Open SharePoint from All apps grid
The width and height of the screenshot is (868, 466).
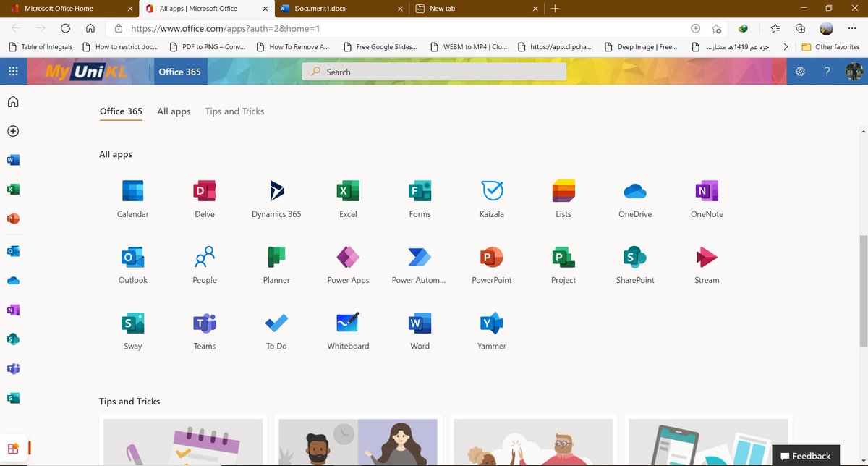635,264
